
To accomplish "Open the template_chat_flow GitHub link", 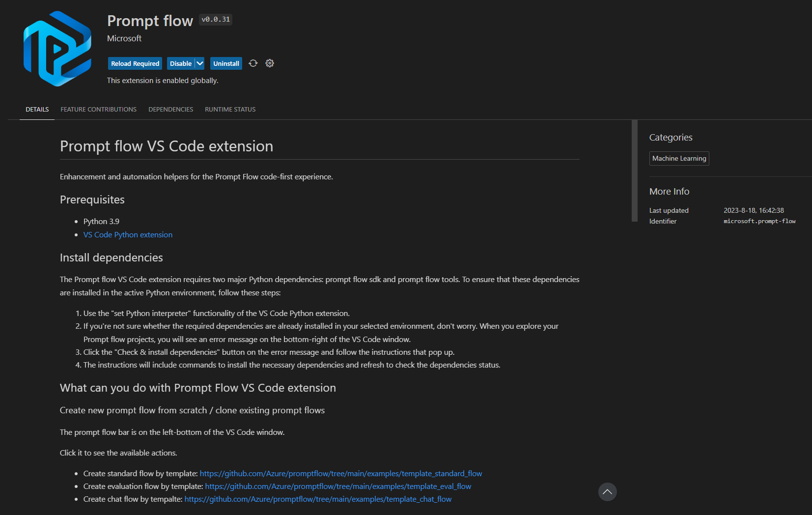I will (318, 499).
